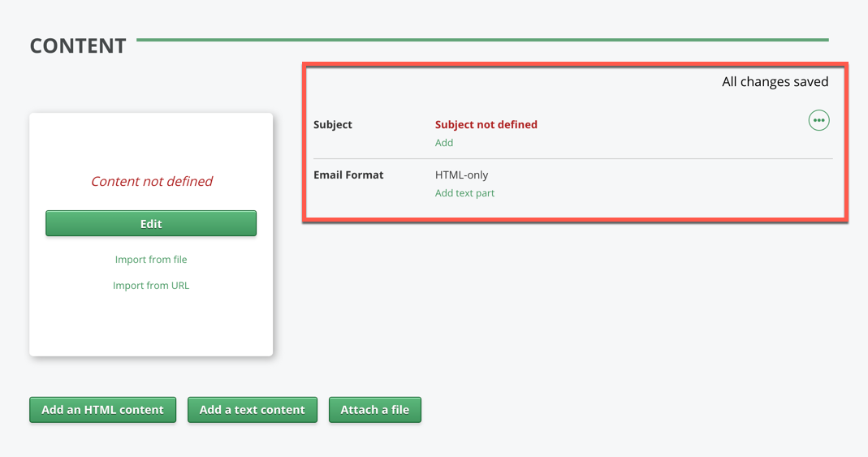Click the Add link under Subject not defined

444,143
